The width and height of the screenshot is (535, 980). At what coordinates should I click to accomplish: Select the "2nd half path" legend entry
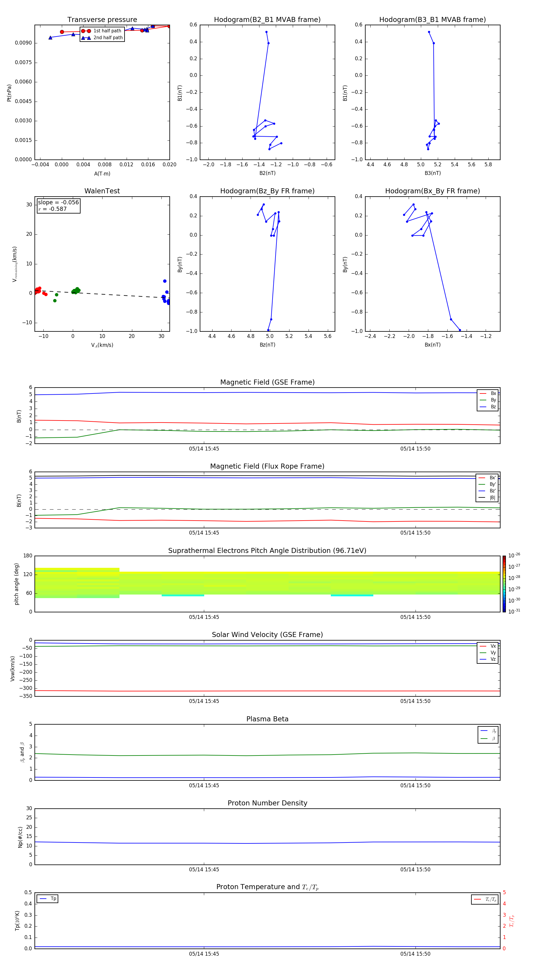click(x=102, y=38)
